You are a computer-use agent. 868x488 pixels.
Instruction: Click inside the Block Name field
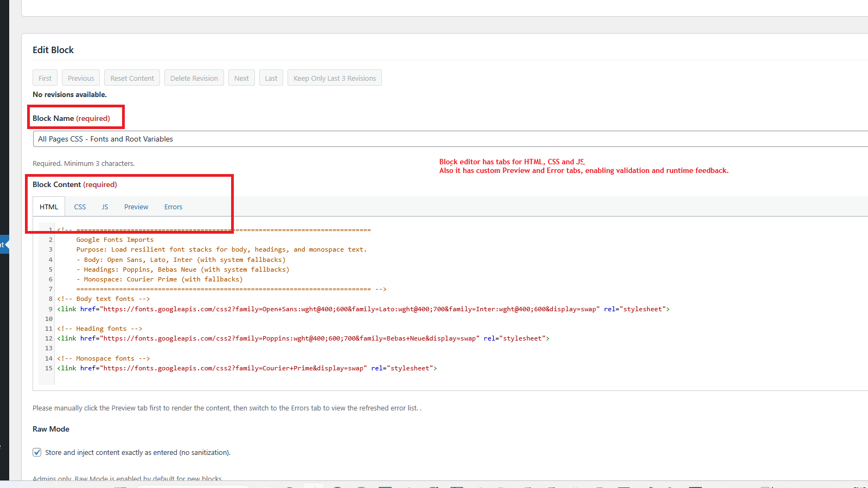[217, 139]
